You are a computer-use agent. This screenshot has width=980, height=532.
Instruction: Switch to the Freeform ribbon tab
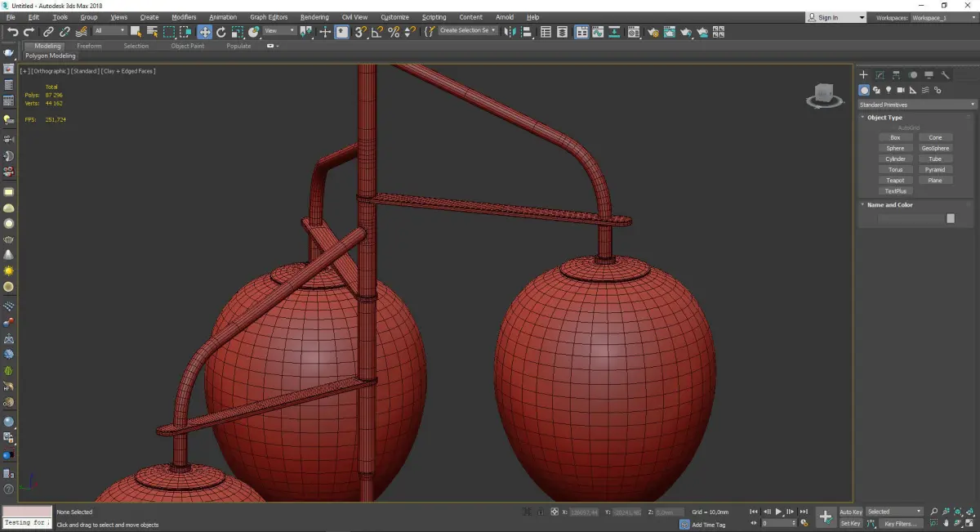(89, 46)
